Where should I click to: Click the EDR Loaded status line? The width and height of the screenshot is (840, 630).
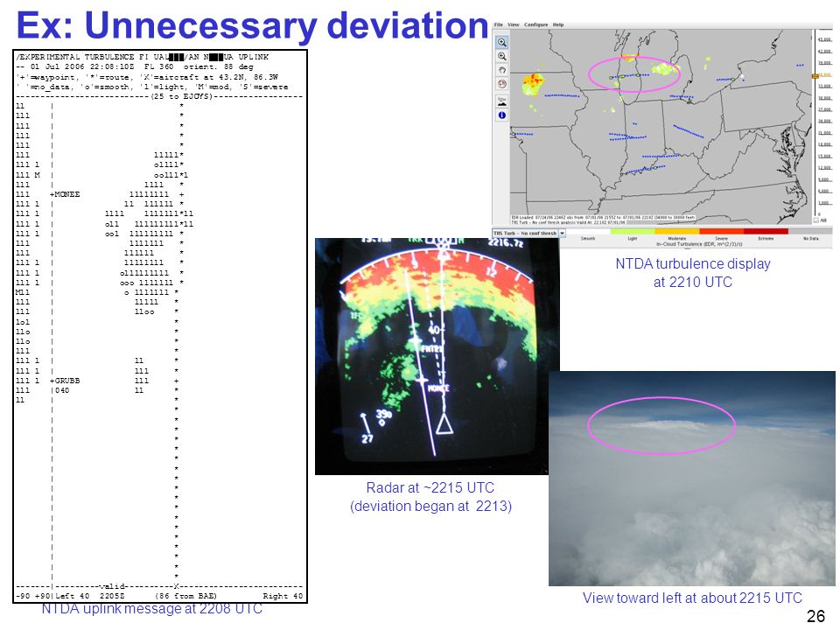coord(603,218)
